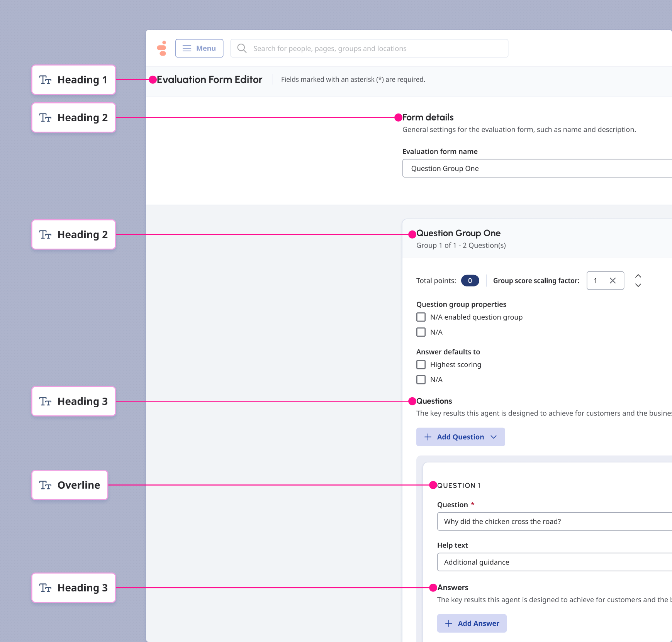
Task: Open the Add Question dropdown
Action: [x=461, y=437]
